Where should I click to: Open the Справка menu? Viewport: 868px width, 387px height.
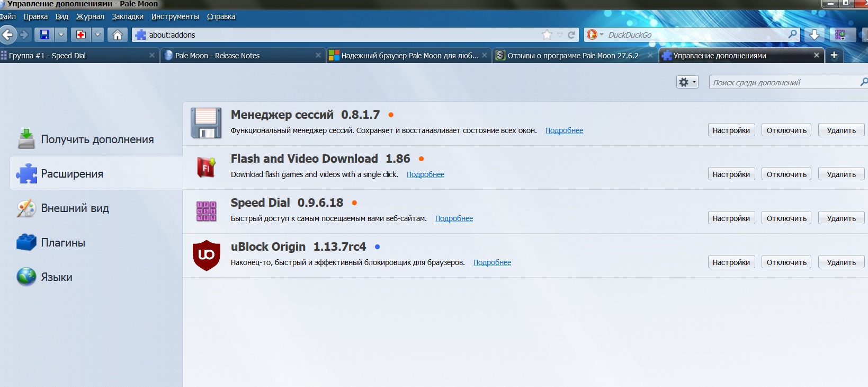(x=221, y=17)
